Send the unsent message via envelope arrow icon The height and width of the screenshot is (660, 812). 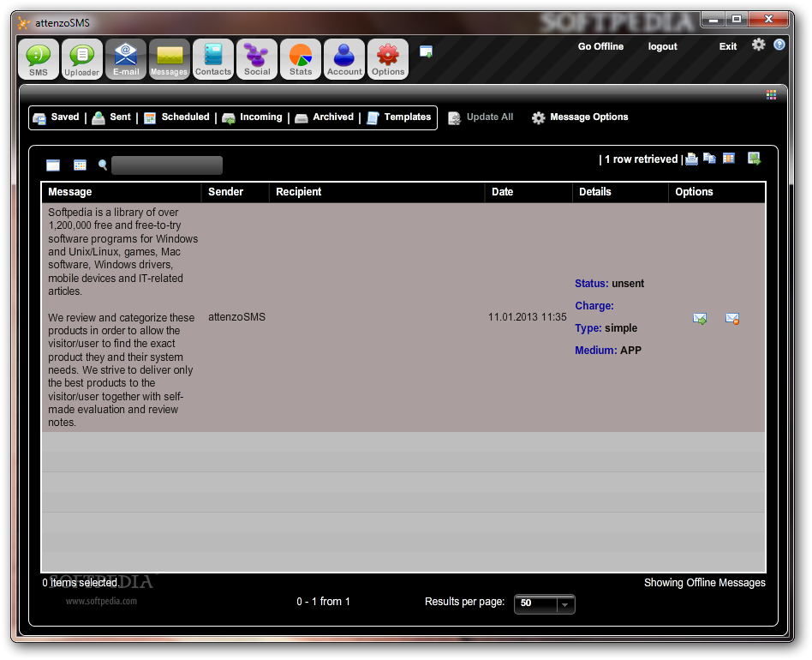(x=700, y=319)
